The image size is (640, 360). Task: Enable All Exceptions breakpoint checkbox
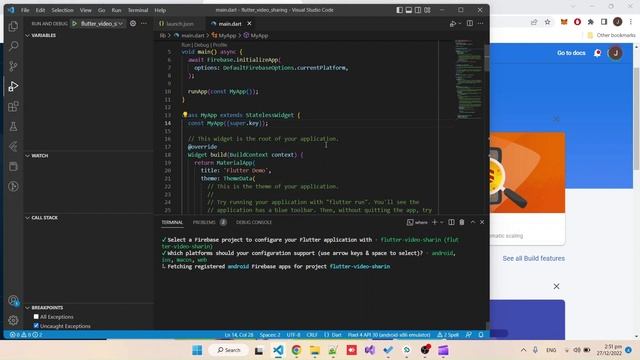tap(36, 316)
